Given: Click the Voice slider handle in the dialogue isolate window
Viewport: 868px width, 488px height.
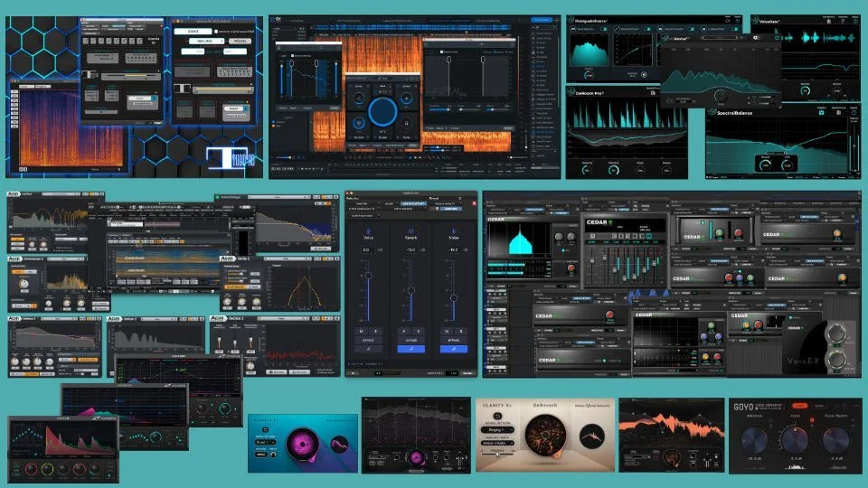Looking at the screenshot, I should pos(369,276).
